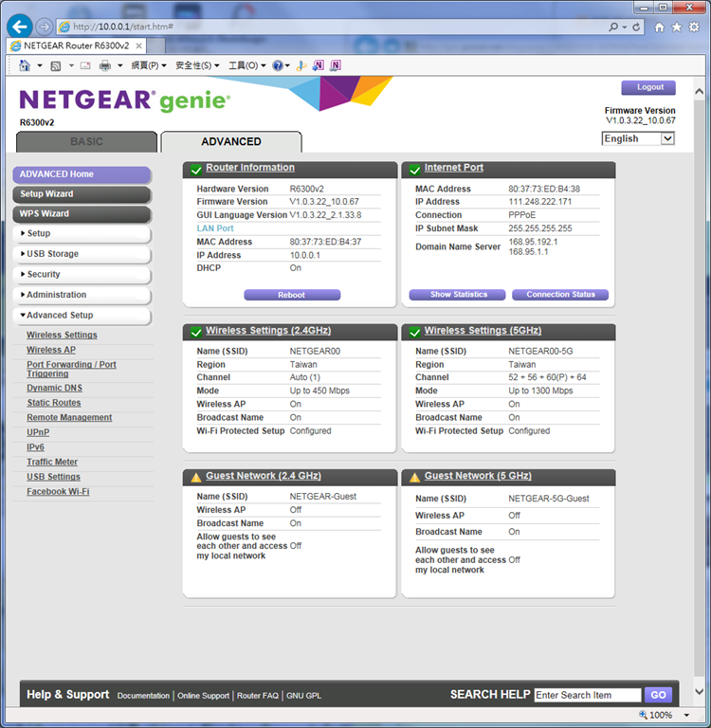Open browser home page icon

(659, 27)
